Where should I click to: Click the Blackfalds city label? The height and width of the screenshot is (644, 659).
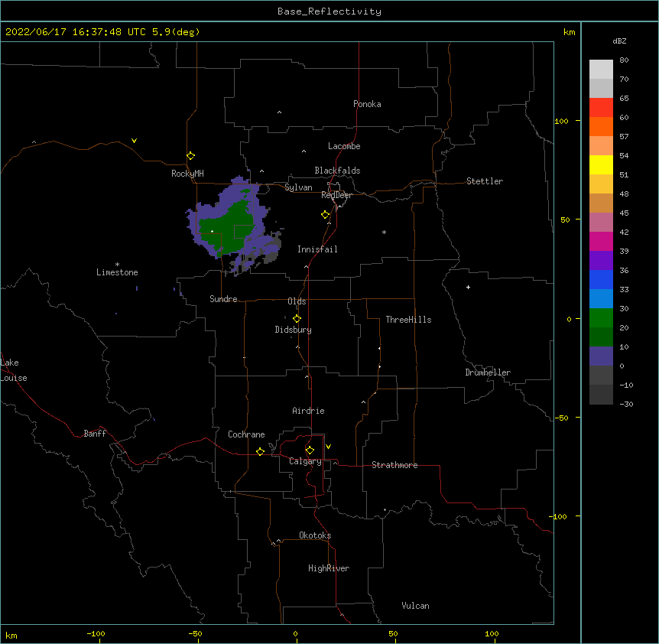(x=337, y=171)
